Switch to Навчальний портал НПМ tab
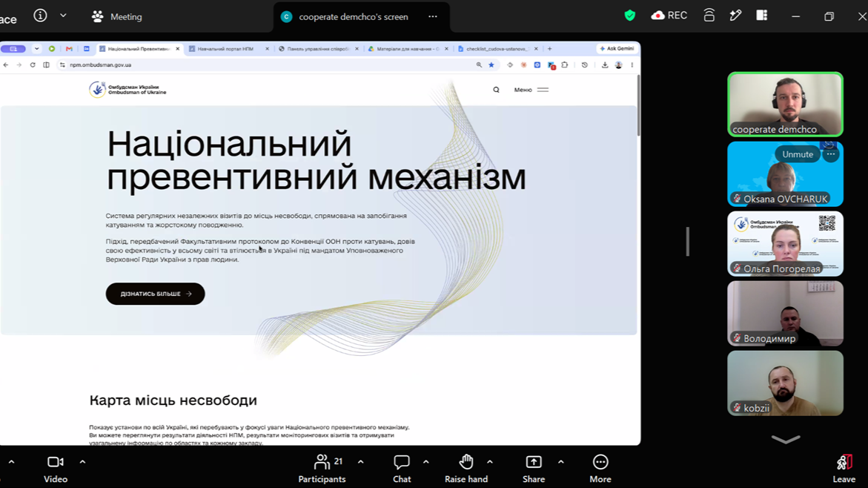The height and width of the screenshot is (488, 868). pyautogui.click(x=225, y=49)
